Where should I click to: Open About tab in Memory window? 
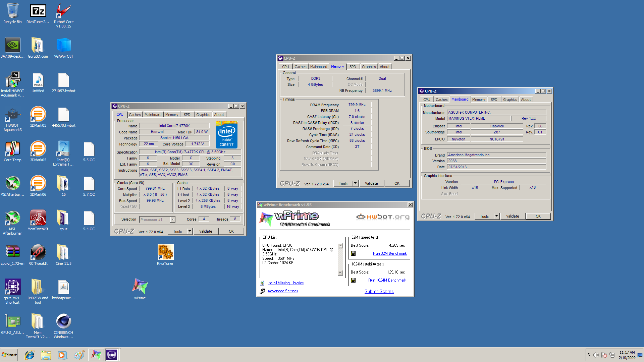[x=385, y=67]
